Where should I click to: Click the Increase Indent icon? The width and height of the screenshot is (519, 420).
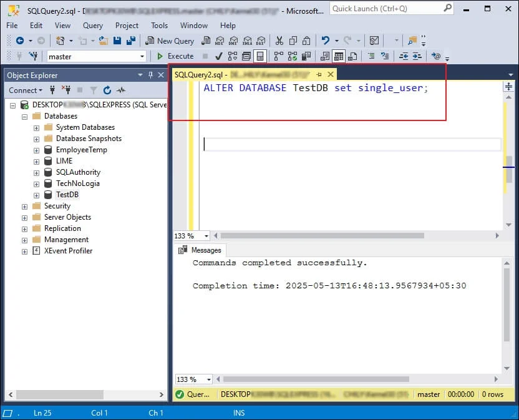[x=417, y=56]
